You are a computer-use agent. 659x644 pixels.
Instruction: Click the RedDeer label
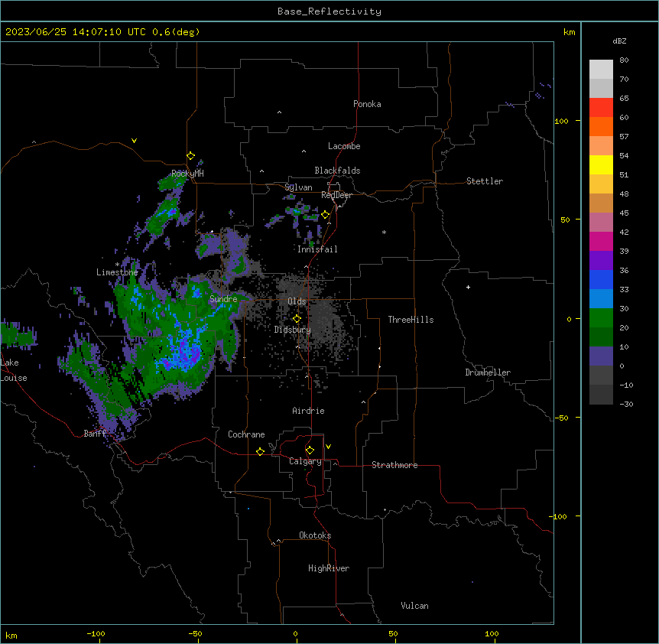pyautogui.click(x=337, y=195)
